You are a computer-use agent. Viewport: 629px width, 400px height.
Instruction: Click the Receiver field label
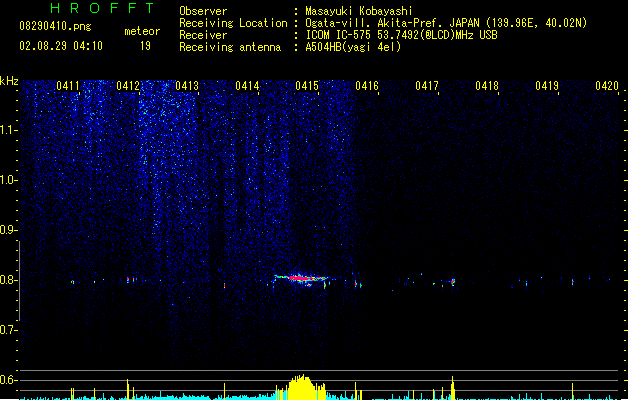(203, 35)
